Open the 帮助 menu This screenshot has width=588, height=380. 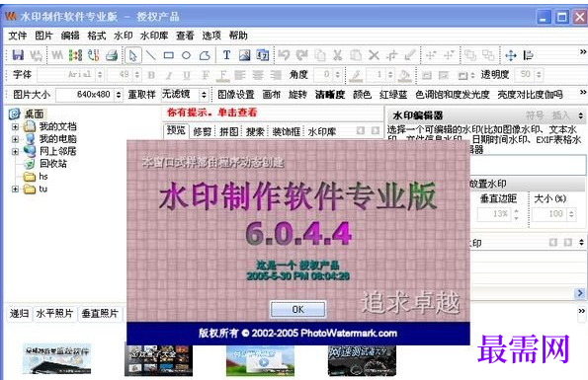238,36
